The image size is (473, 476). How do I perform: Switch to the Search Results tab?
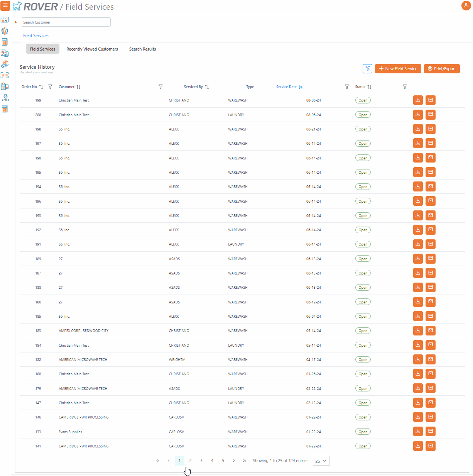click(142, 49)
